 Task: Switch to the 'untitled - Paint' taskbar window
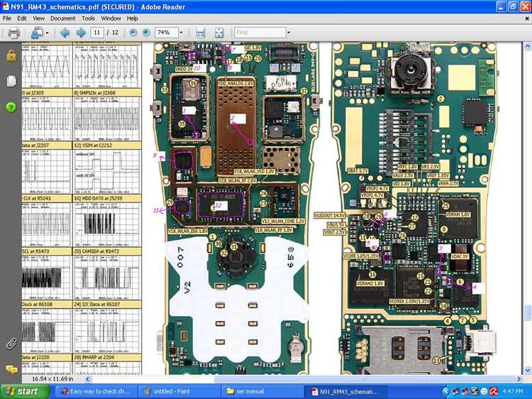[x=179, y=391]
